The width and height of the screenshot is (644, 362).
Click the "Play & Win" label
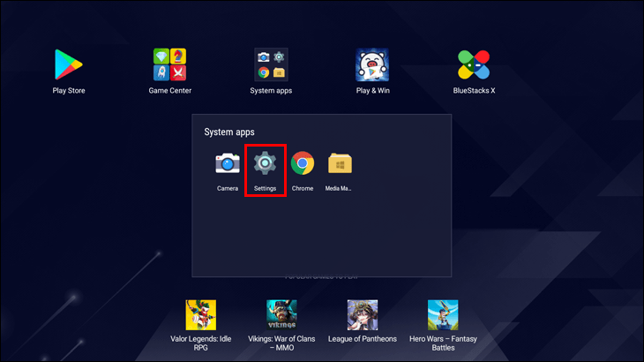(373, 90)
